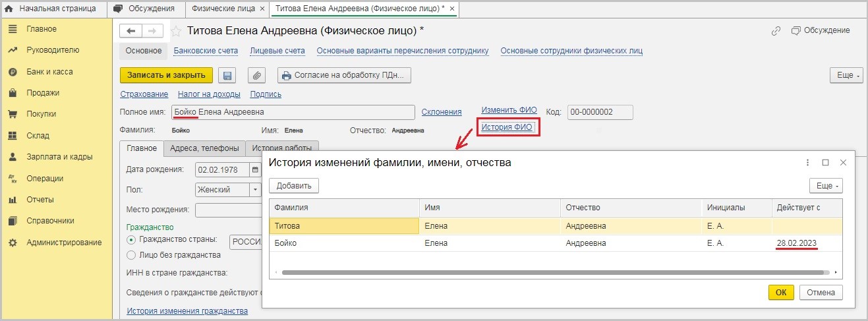Image resolution: width=868 pixels, height=321 pixels.
Task: Select the Лицо без гражданства option
Action: (131, 255)
